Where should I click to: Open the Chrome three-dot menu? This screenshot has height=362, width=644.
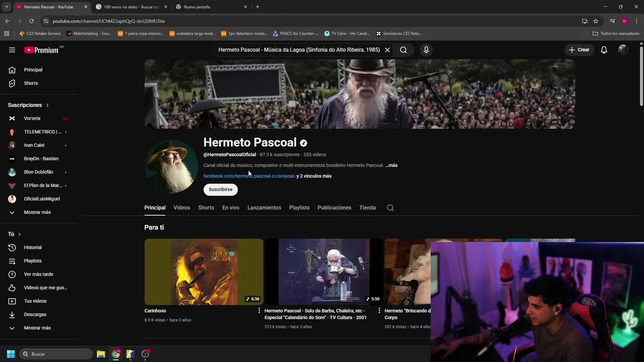637,21
